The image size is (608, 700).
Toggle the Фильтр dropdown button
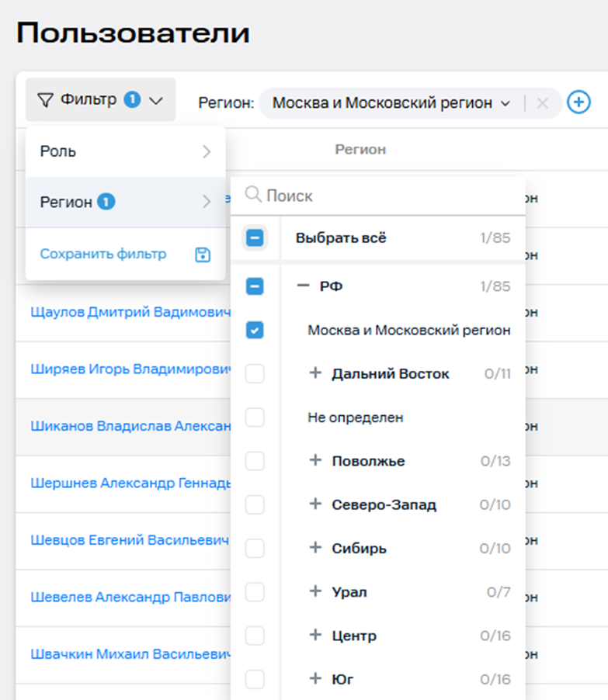click(101, 100)
